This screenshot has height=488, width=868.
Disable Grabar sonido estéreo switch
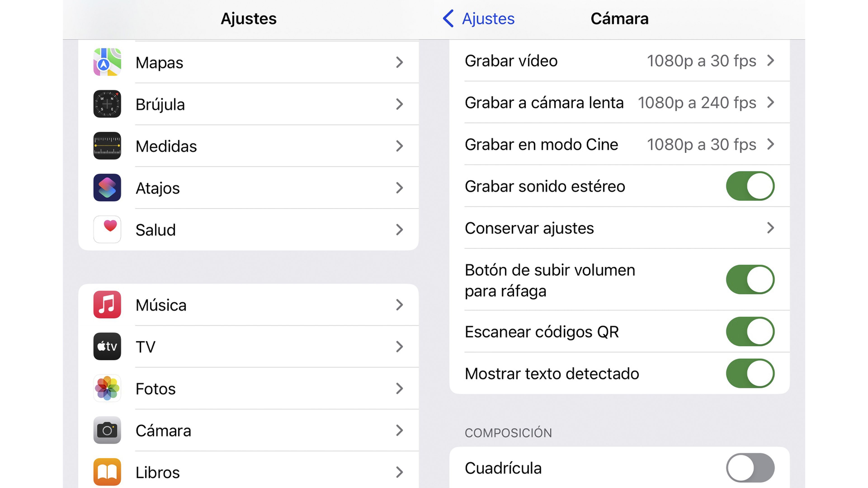coord(750,186)
